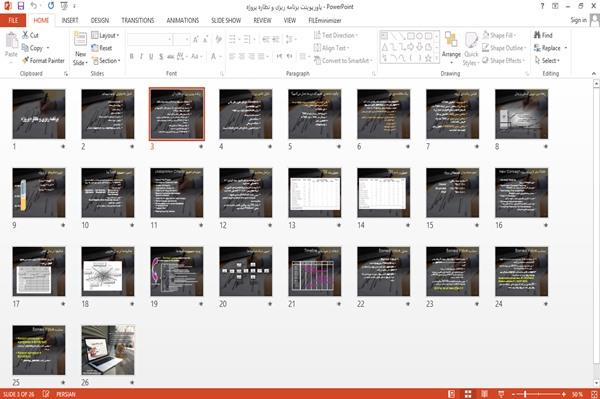Click the Redo/Repeat icon in title bar
The height and width of the screenshot is (399, 600).
point(51,6)
